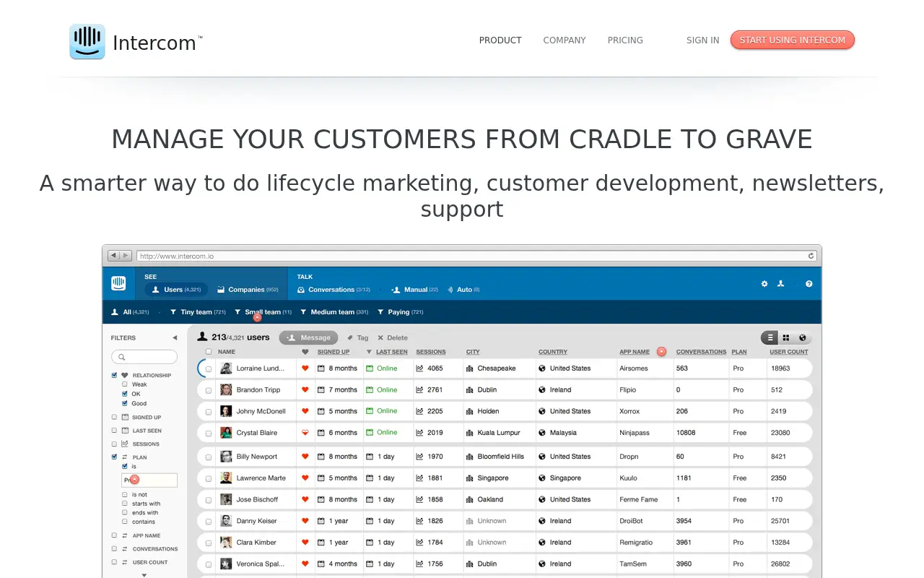Go to the Pricing page
Image resolution: width=924 pixels, height=578 pixels.
click(625, 40)
